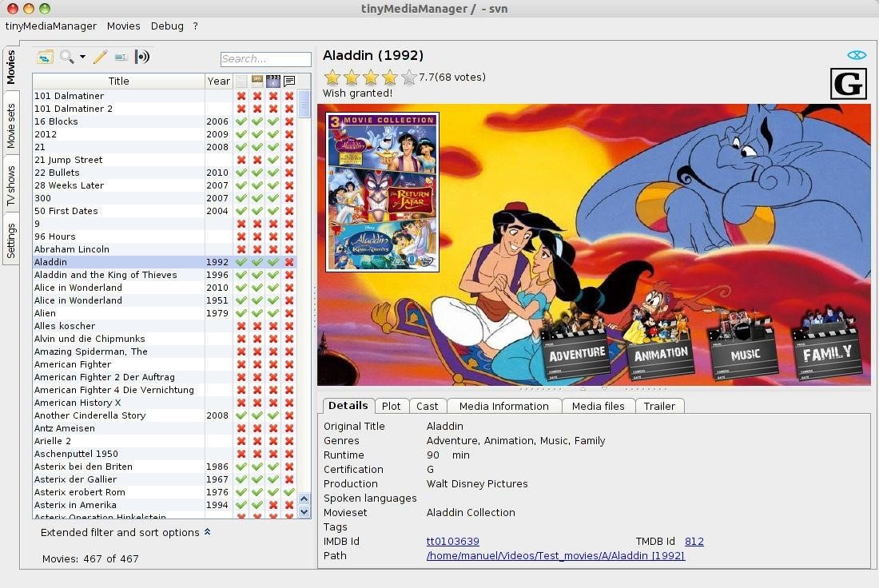
Task: Open the Media Information tab
Action: coord(504,407)
